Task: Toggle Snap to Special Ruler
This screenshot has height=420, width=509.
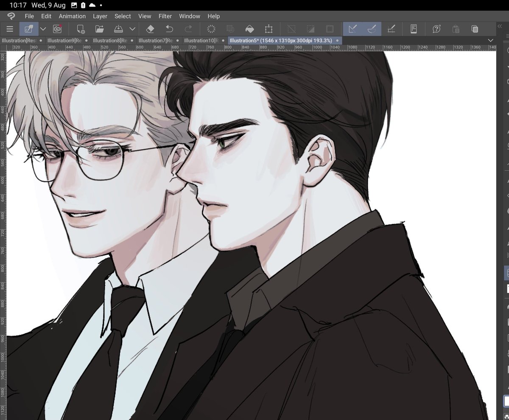Action: click(372, 29)
